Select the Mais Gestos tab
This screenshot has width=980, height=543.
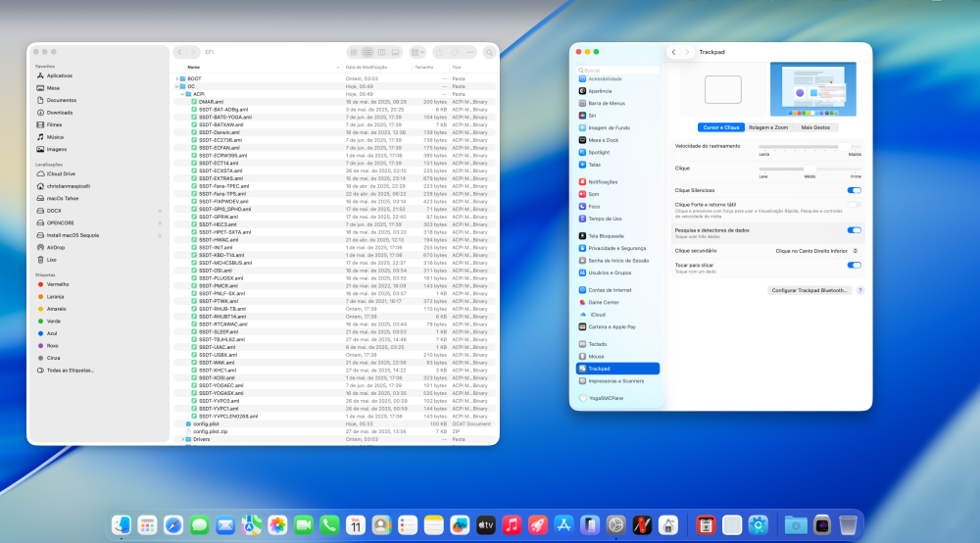(x=815, y=127)
